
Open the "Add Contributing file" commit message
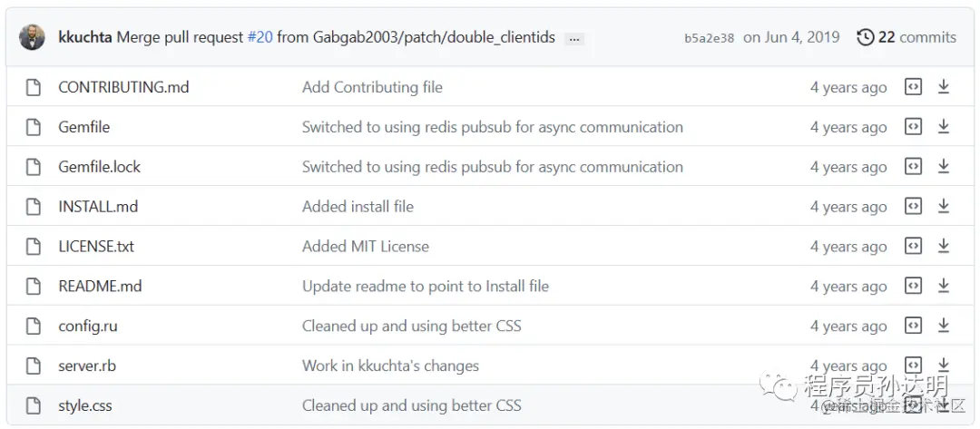click(x=372, y=87)
